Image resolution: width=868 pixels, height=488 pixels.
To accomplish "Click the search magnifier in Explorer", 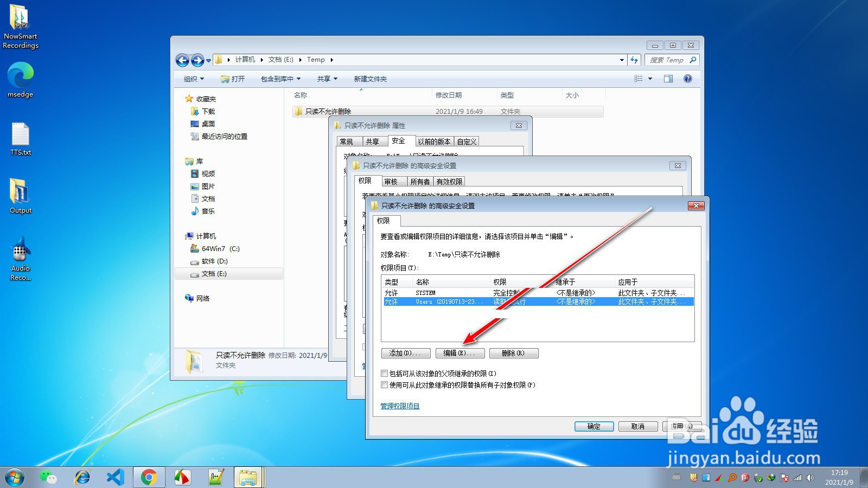I will tap(693, 60).
